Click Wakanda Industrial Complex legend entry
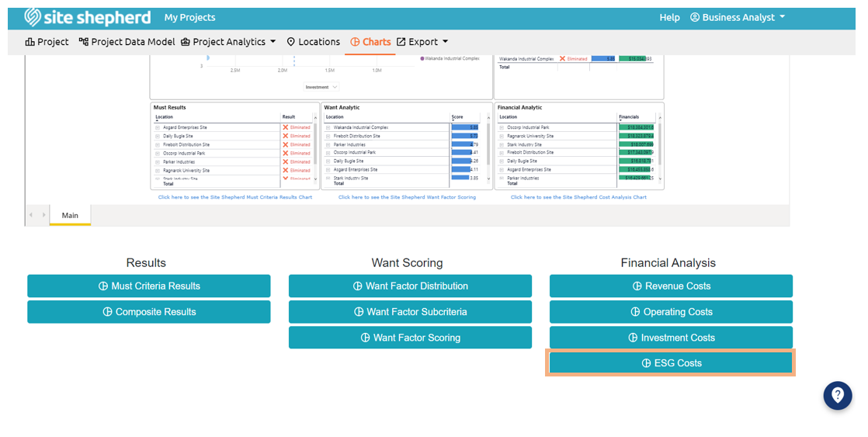The width and height of the screenshot is (868, 437). 450,58
